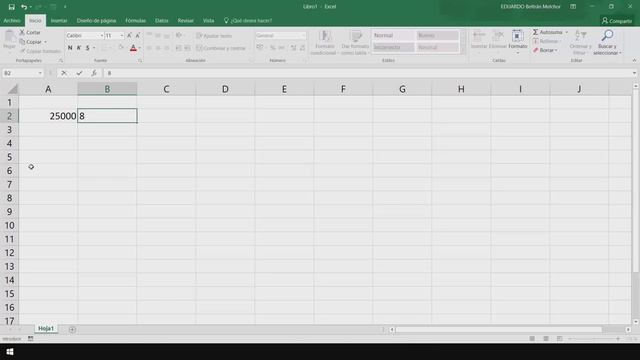Switch to Fórmulas tab
The width and height of the screenshot is (640, 360).
136,20
